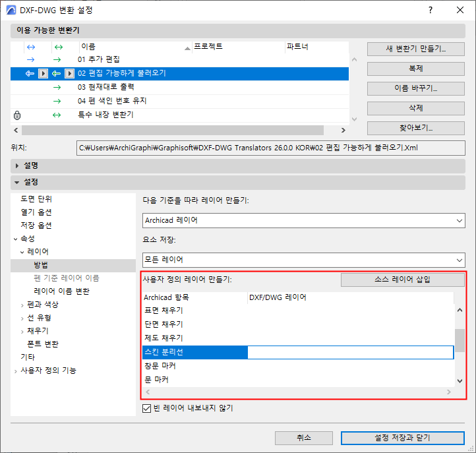Click down arrow of layer list scrollbar
This screenshot has height=453, width=476.
460,381
